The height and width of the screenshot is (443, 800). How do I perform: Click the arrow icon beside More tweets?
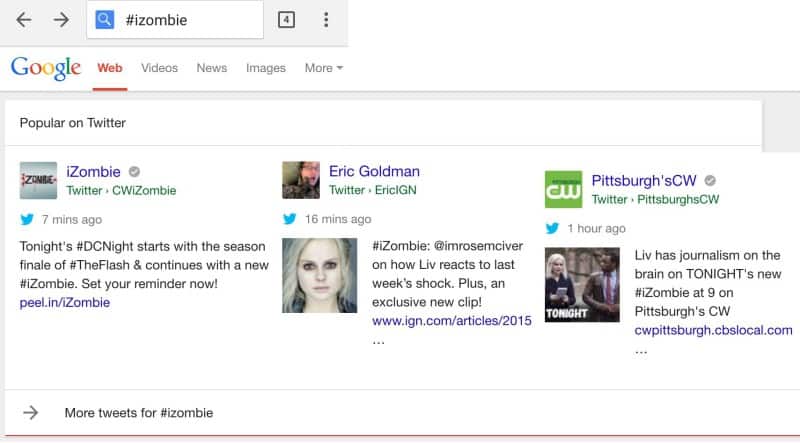[x=31, y=412]
